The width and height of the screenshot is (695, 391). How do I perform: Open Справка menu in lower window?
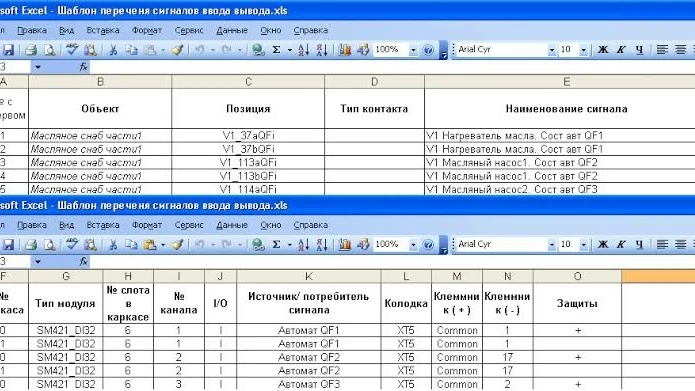(x=311, y=225)
